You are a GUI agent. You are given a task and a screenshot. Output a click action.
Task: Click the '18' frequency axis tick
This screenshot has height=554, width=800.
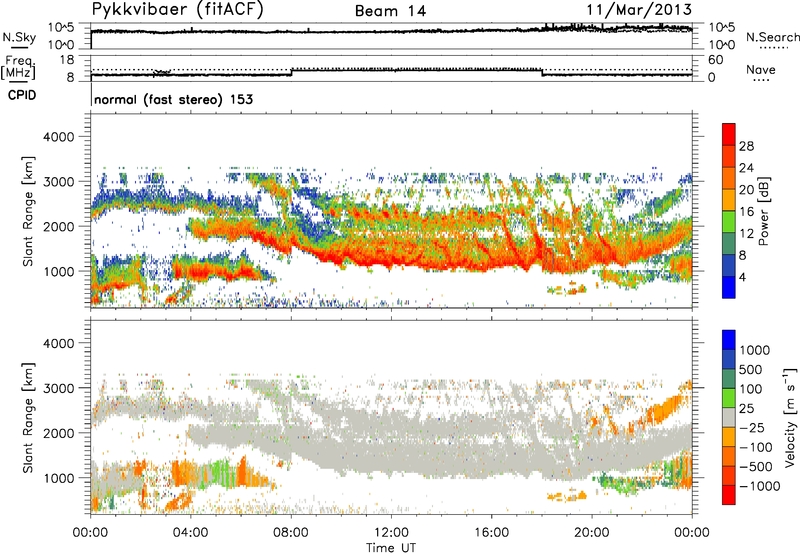[67, 60]
